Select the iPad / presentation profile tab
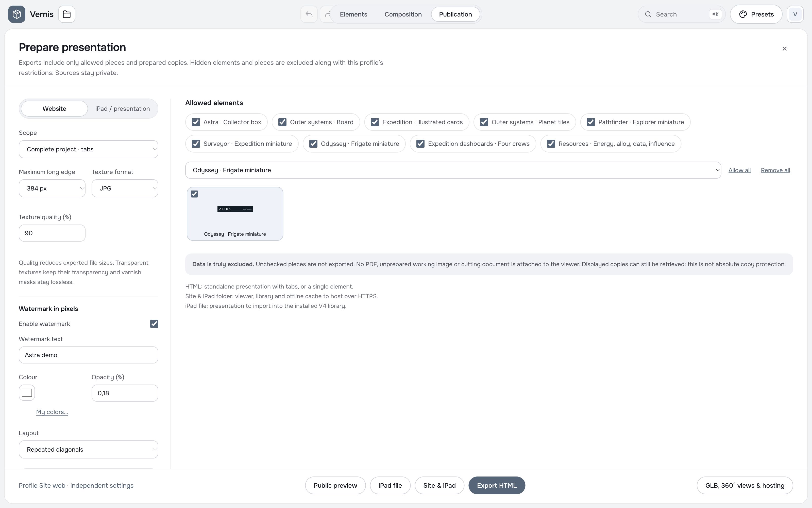812x508 pixels. [123, 108]
